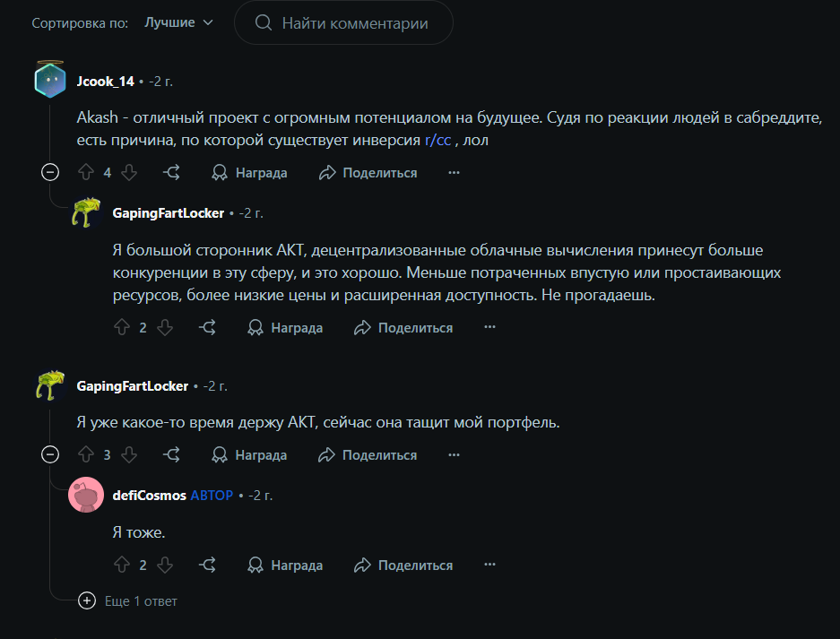Follow the r/cc subreddit link

click(x=437, y=141)
